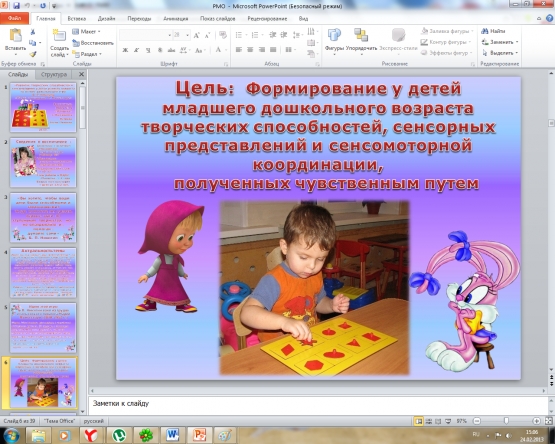The height and width of the screenshot is (444, 555).
Task: Decrease list indent level icon
Action: pyautogui.click(x=273, y=35)
